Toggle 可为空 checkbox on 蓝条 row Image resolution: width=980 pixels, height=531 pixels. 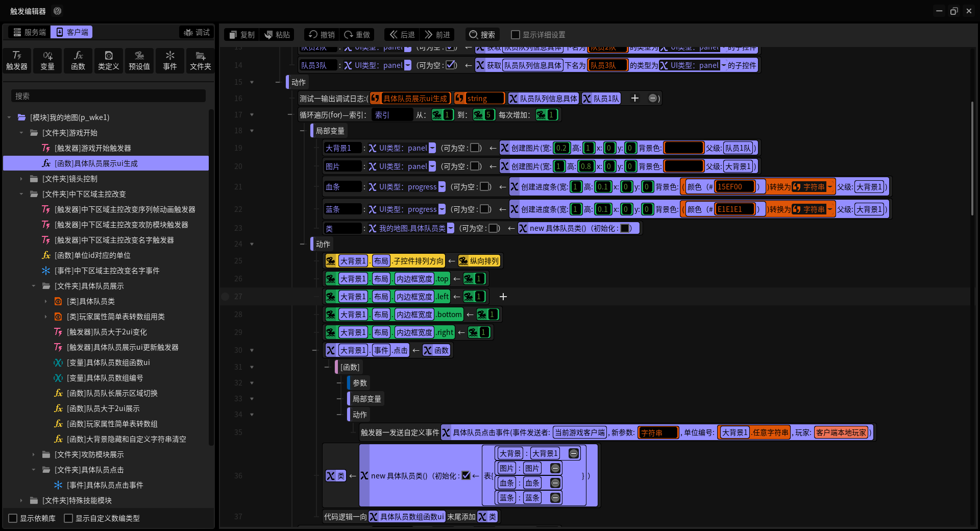(x=484, y=209)
